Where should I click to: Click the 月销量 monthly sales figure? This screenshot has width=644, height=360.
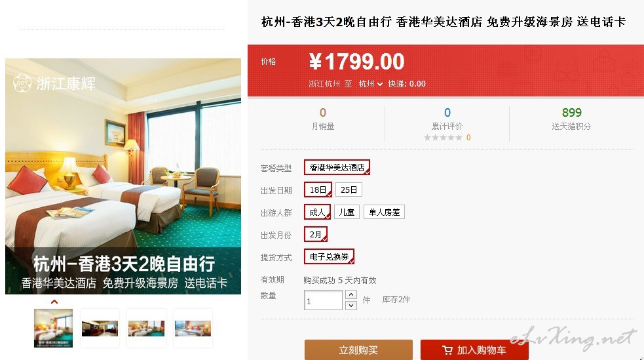tap(323, 113)
